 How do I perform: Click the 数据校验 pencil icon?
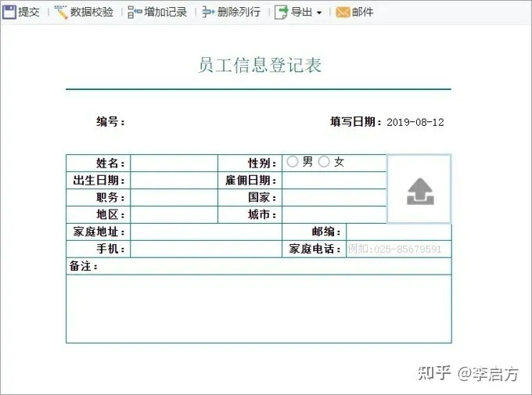pyautogui.click(x=61, y=13)
